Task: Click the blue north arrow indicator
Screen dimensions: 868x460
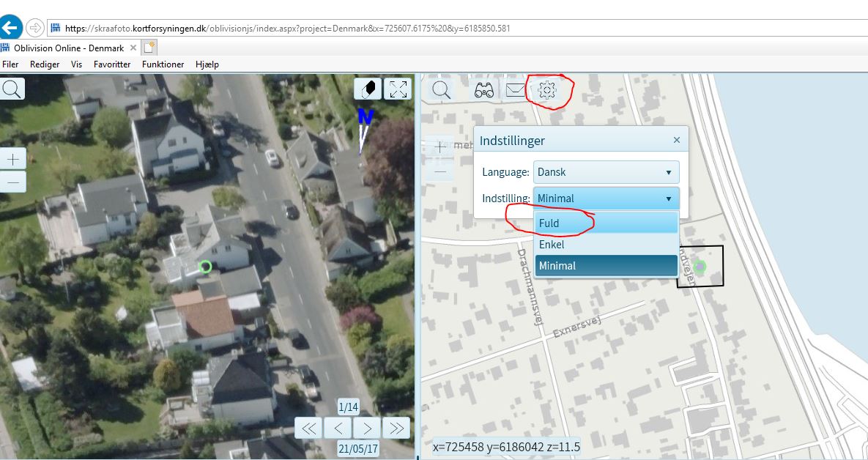Action: [x=364, y=131]
